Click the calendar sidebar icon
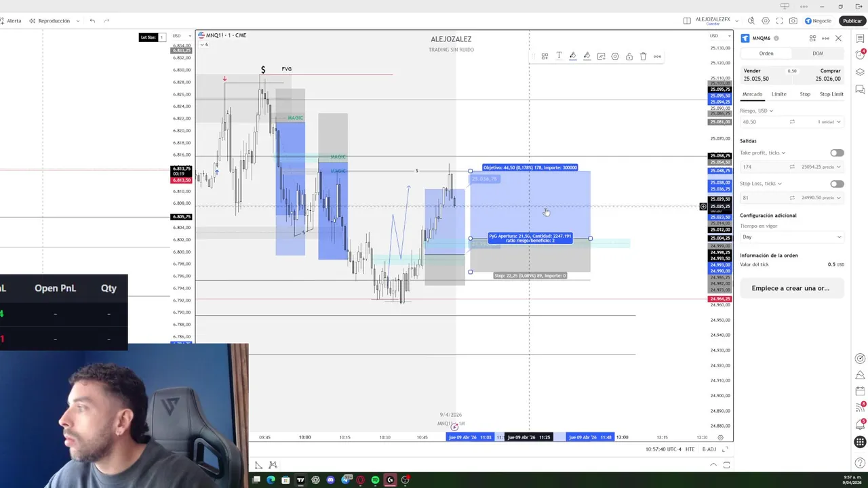Image resolution: width=868 pixels, height=488 pixels. (x=860, y=391)
